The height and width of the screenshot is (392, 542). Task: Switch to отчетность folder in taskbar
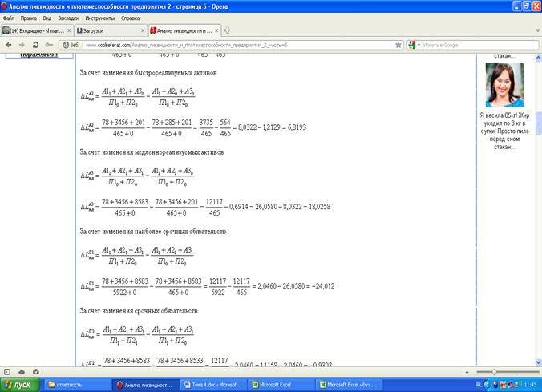78,385
